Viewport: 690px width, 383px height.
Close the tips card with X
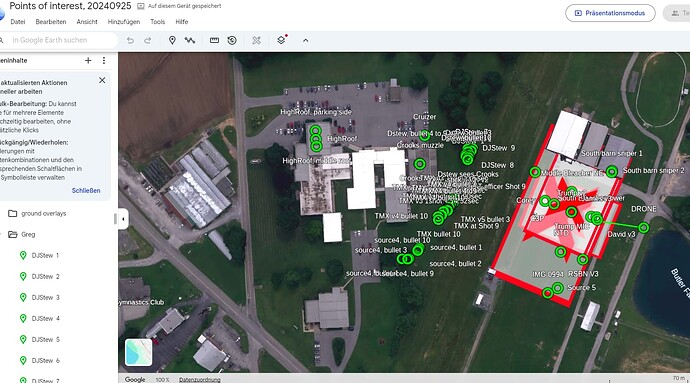102,80
